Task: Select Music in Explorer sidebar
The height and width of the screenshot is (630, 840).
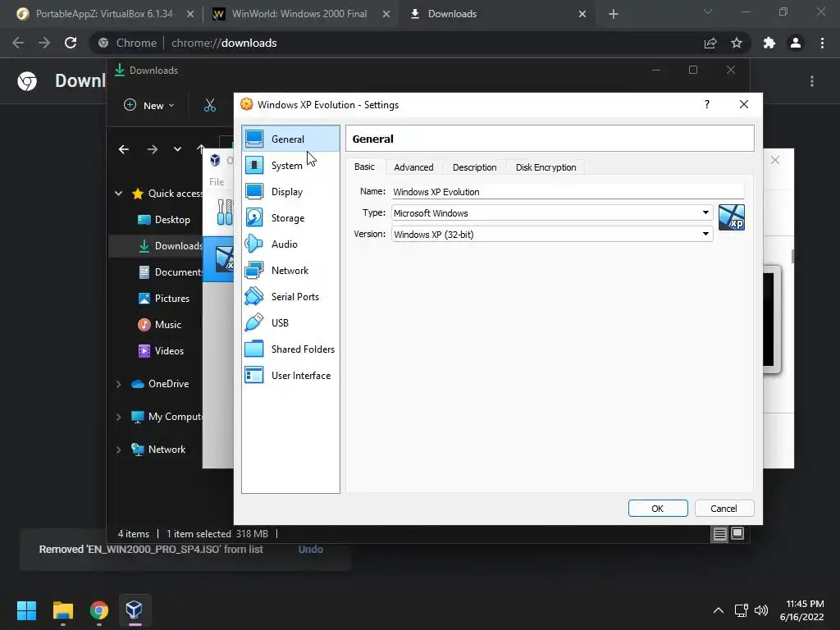Action: (x=160, y=325)
